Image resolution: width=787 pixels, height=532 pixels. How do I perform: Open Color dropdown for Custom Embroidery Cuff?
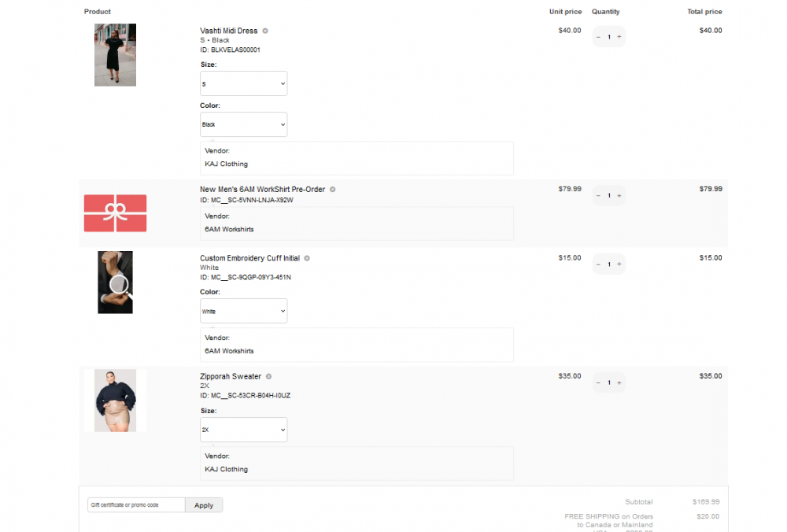point(243,310)
